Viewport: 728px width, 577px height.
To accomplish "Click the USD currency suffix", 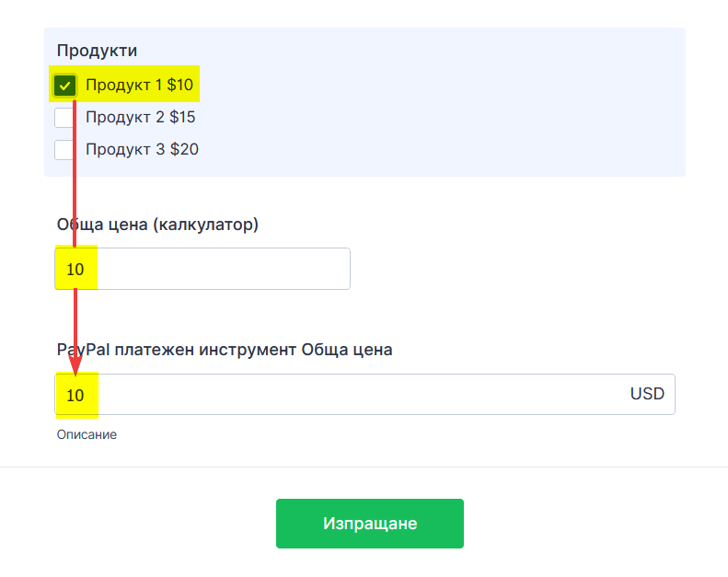I will click(647, 394).
